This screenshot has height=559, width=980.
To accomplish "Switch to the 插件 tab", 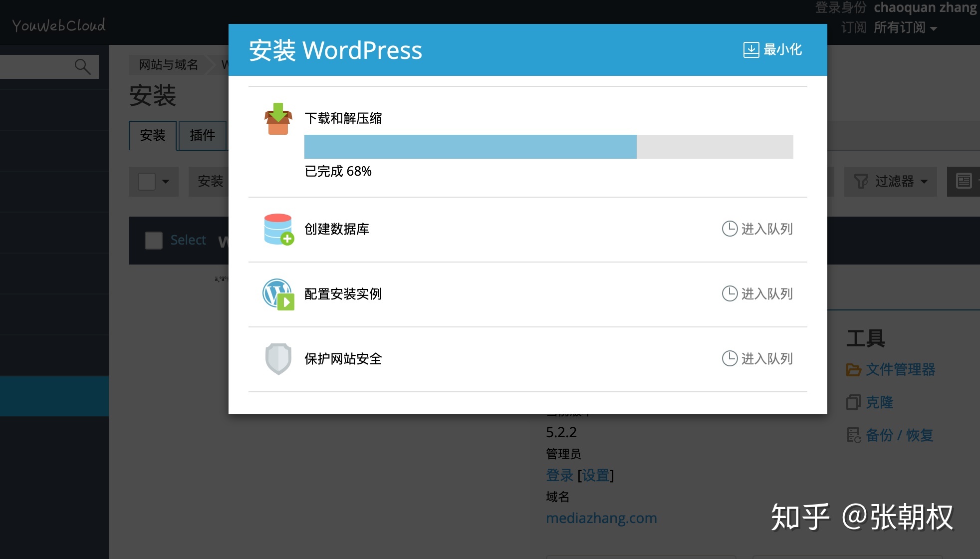I will 202,135.
